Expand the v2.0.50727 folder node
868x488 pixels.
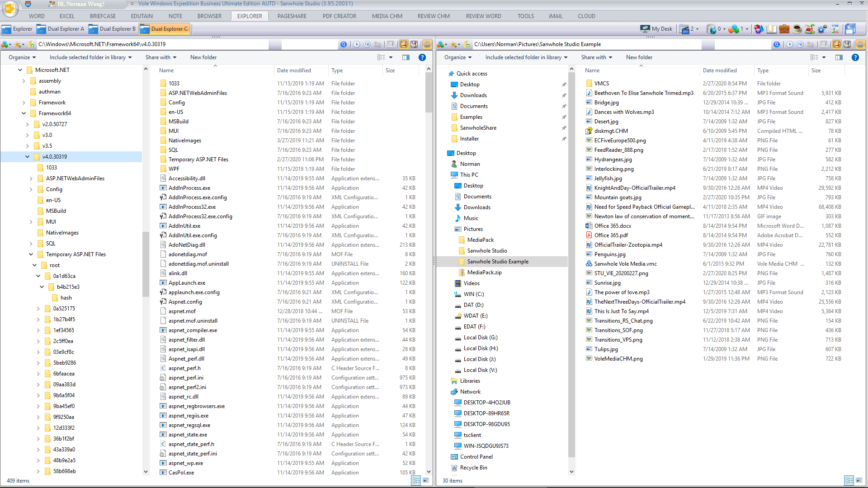(27, 124)
